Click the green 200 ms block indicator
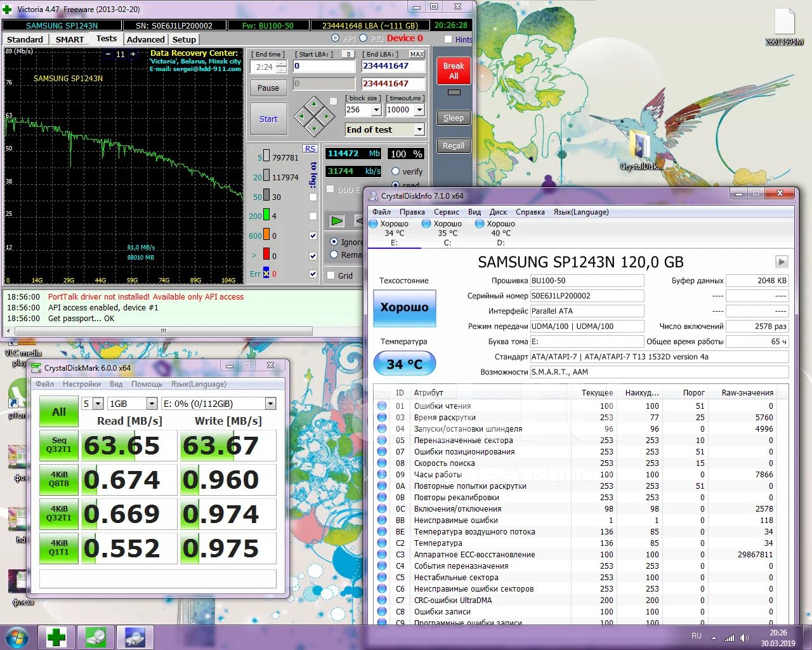 266,216
